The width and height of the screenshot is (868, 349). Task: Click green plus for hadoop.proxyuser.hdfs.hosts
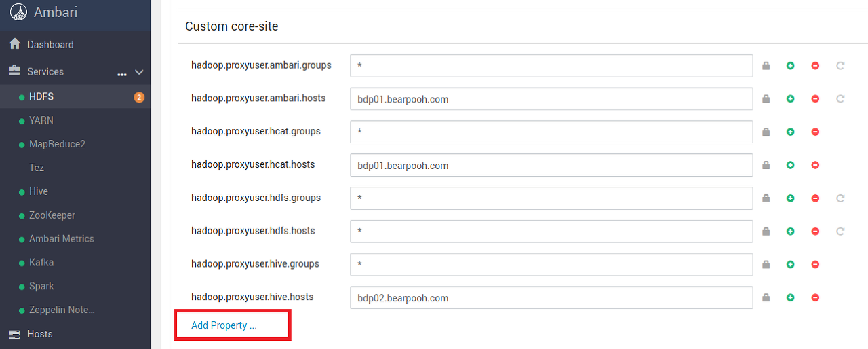[x=791, y=232]
